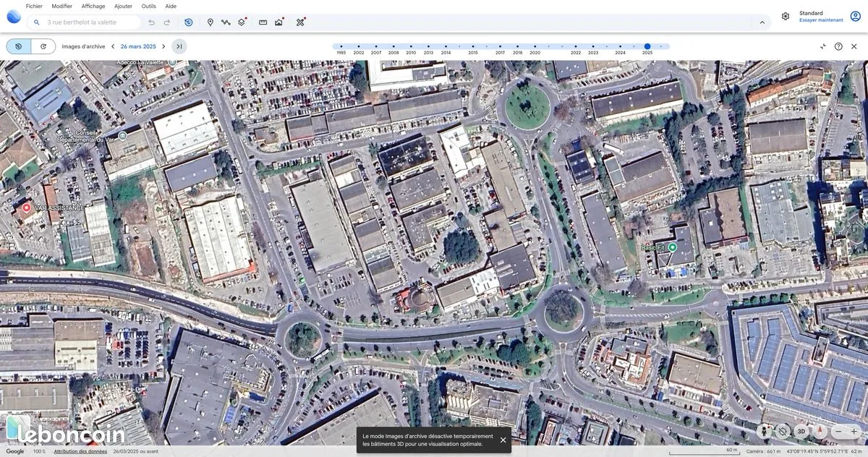
Task: Go to previous archive image date
Action: 113,46
